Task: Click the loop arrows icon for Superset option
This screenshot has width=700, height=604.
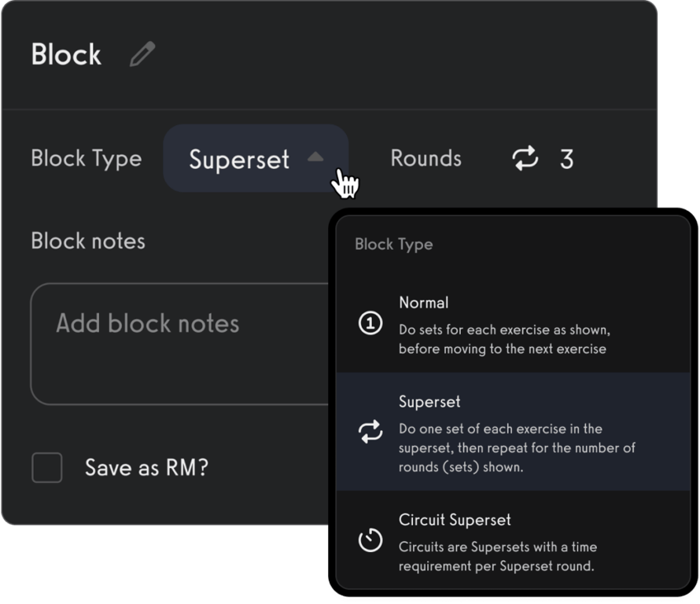Action: click(x=370, y=431)
